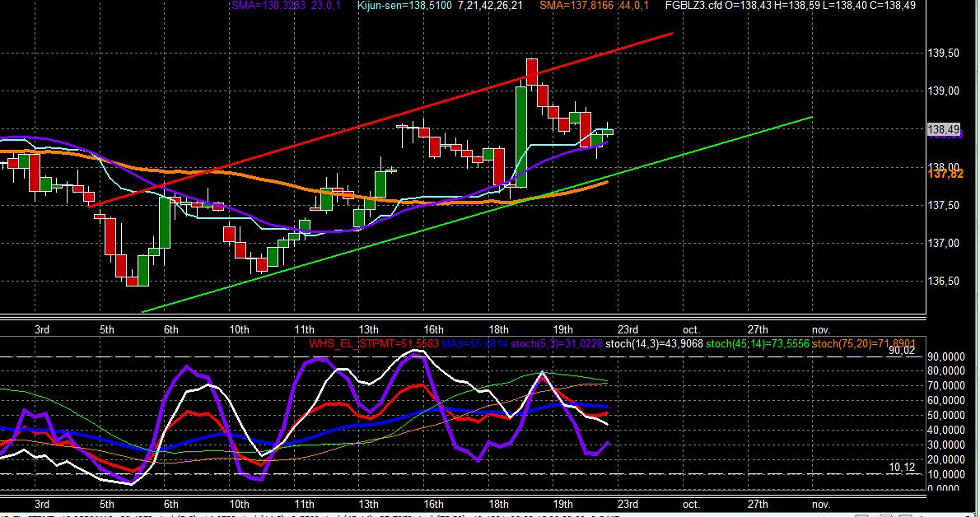Click the WHS_EL_STPMT=51,5583 indicator label
The height and width of the screenshot is (517, 980).
[374, 344]
